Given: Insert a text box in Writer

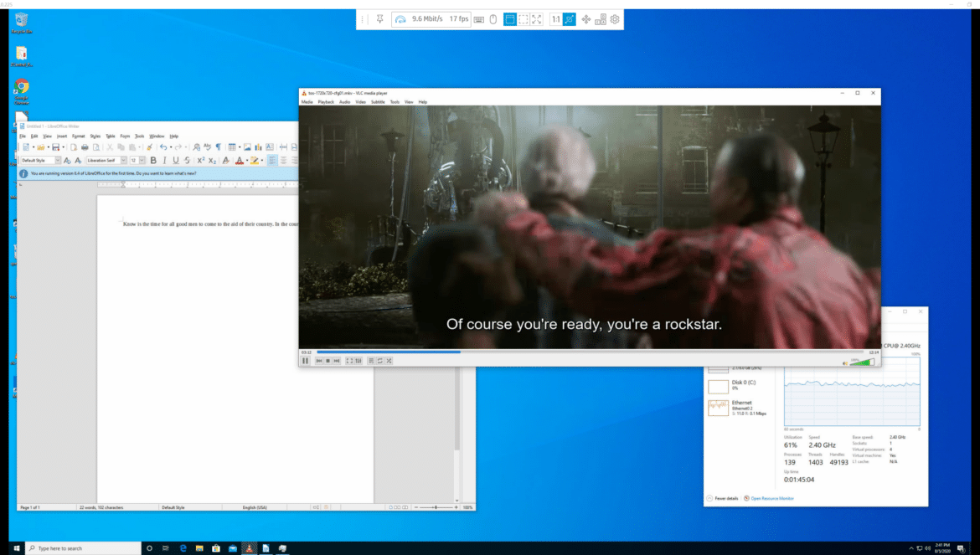Looking at the screenshot, I should pyautogui.click(x=270, y=147).
